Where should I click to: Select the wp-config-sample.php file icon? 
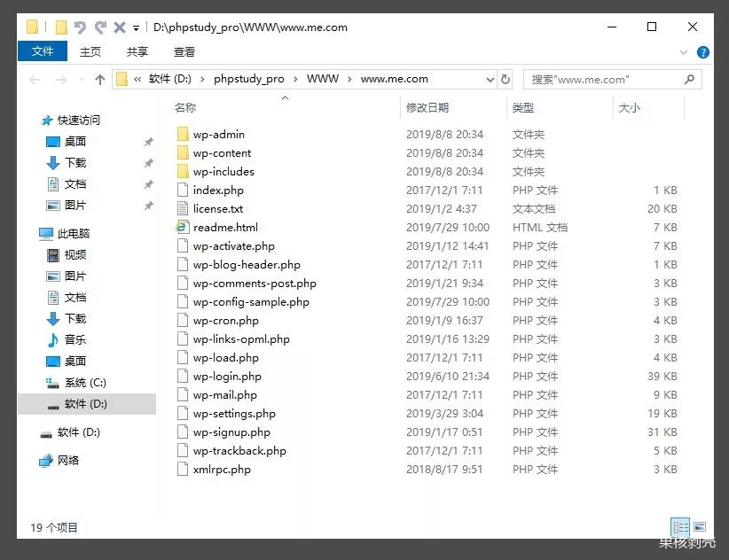coord(183,302)
